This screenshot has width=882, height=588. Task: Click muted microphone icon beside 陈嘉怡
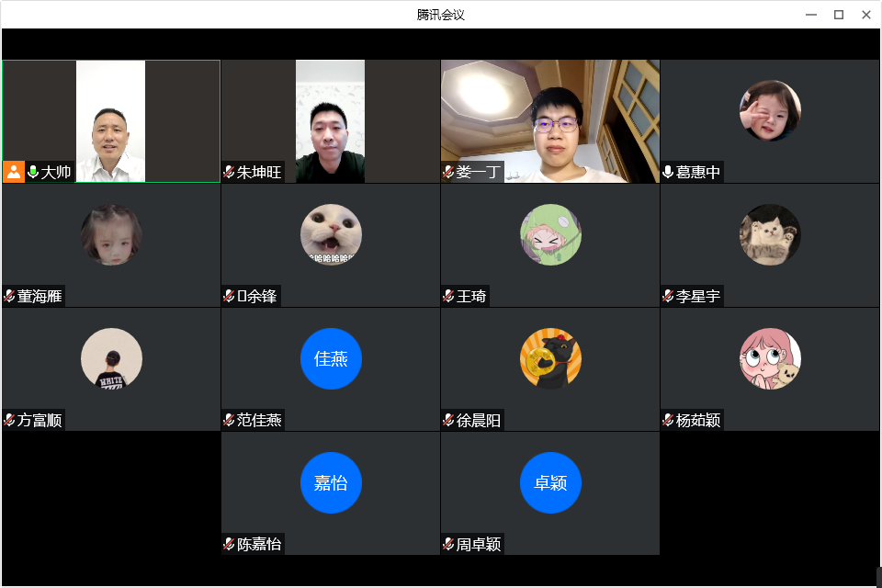point(229,544)
